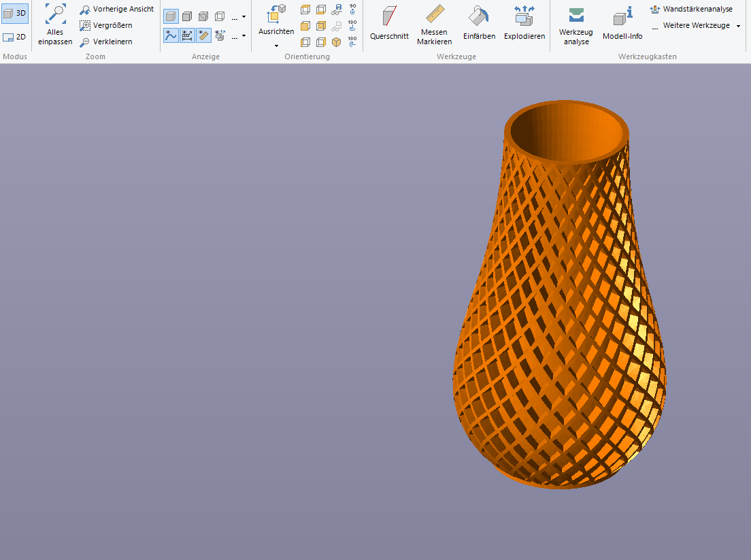751x560 pixels.
Task: Show Modell-Info details
Action: (622, 24)
